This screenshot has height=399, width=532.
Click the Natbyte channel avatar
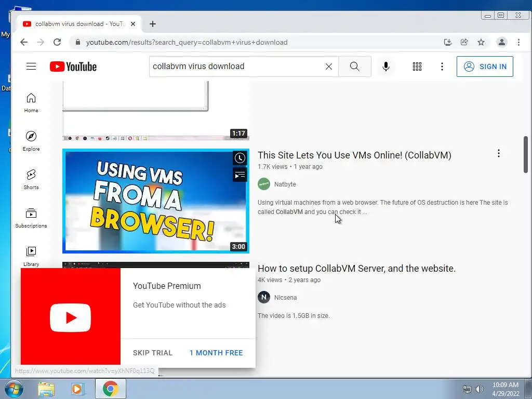click(x=263, y=184)
